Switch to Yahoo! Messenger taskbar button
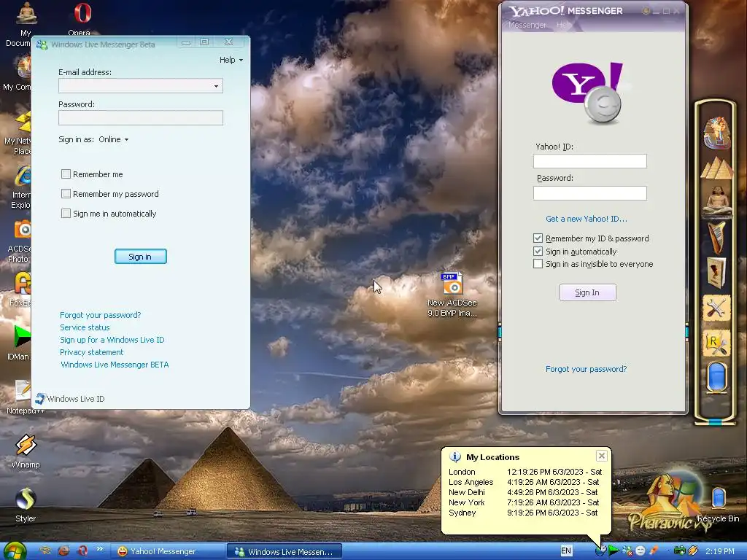 point(167,551)
